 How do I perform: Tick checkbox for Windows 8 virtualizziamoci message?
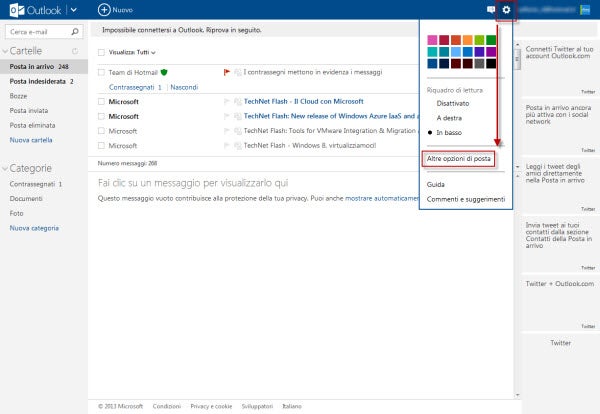click(x=101, y=145)
